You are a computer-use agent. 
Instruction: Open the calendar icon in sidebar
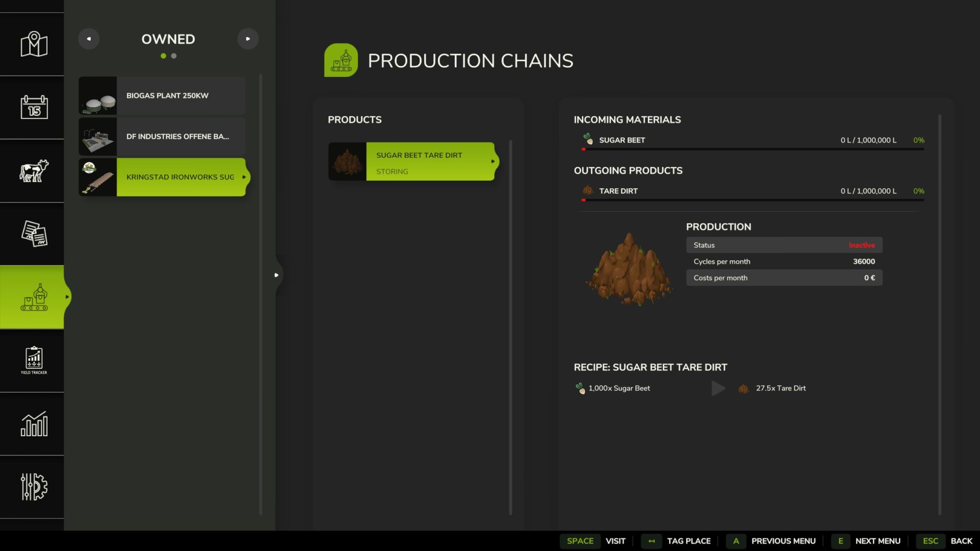coord(34,107)
